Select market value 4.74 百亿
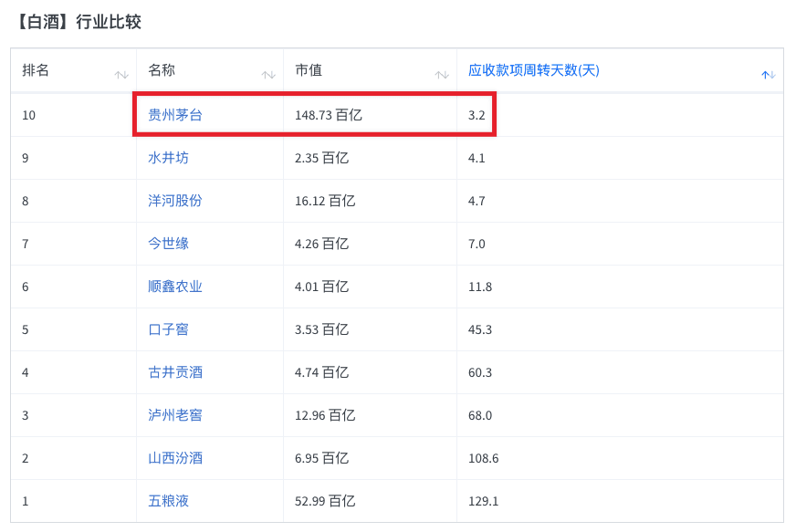 click(322, 372)
